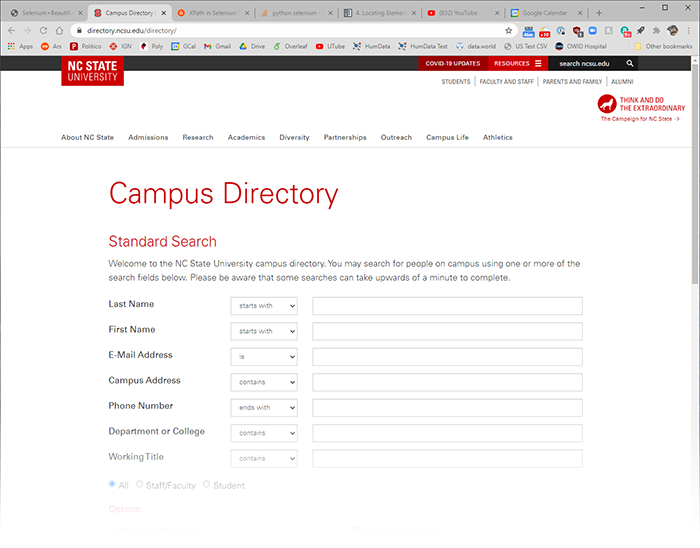Go back with the browser back arrow
Image resolution: width=700 pixels, height=548 pixels.
coord(12,30)
